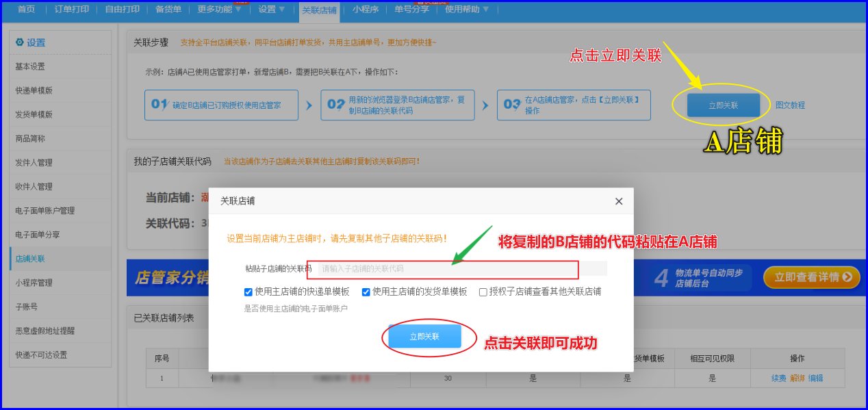
Task: Expand the 使用帮助 dropdown menu
Action: click(467, 10)
